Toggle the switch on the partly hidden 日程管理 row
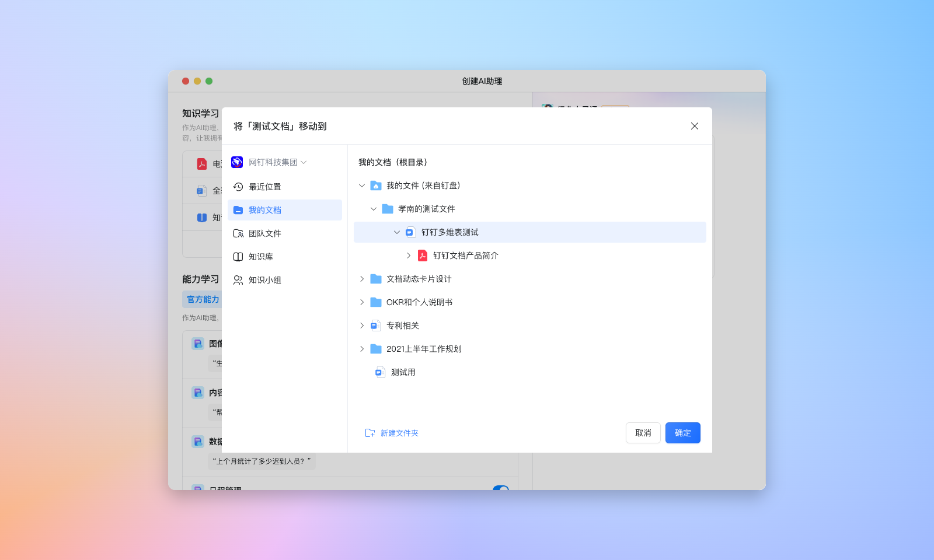 coord(501,488)
